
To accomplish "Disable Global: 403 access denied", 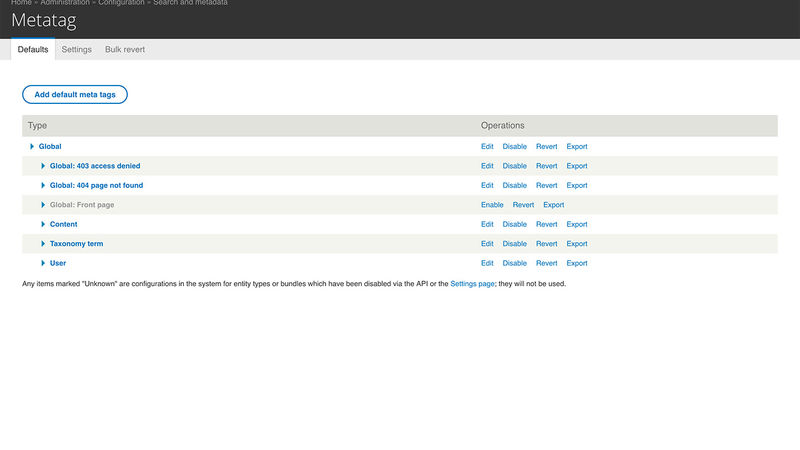I will (x=514, y=166).
